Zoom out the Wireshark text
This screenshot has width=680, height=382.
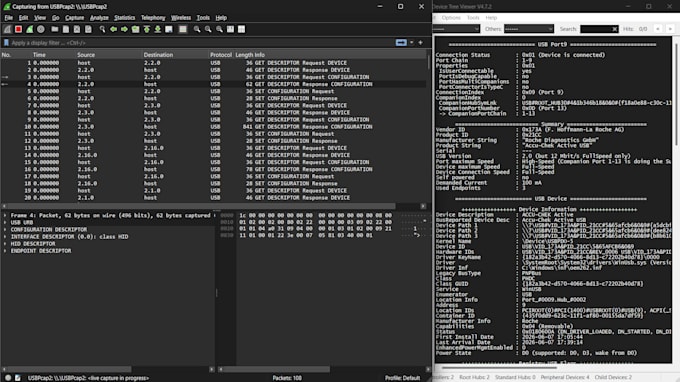(x=208, y=29)
